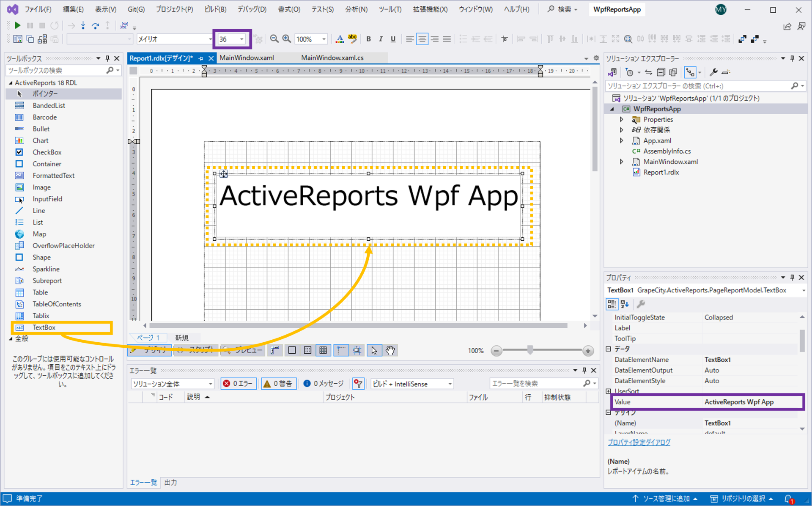Click the zoom in magnifier icon
This screenshot has height=506, width=812.
[x=287, y=39]
